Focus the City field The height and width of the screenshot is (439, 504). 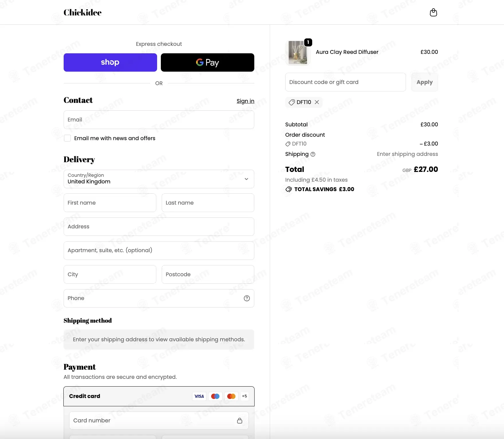(x=110, y=275)
